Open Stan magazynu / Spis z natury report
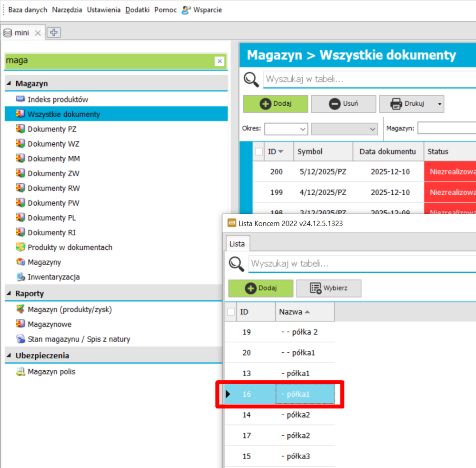476x468 pixels. (x=79, y=339)
